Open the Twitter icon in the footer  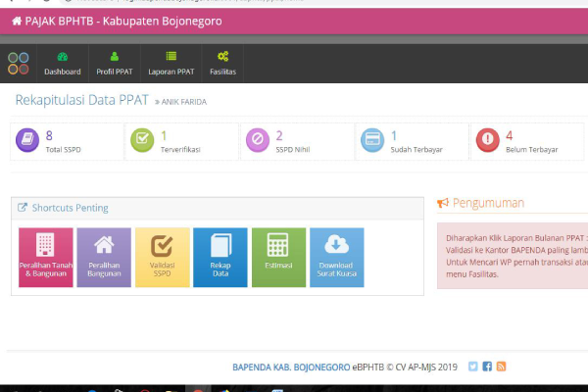(473, 367)
